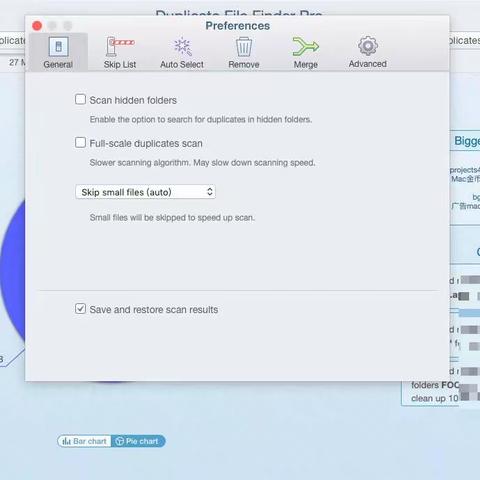480x480 pixels.
Task: Enable the Full-scale duplicates scan checkbox
Action: click(x=80, y=142)
